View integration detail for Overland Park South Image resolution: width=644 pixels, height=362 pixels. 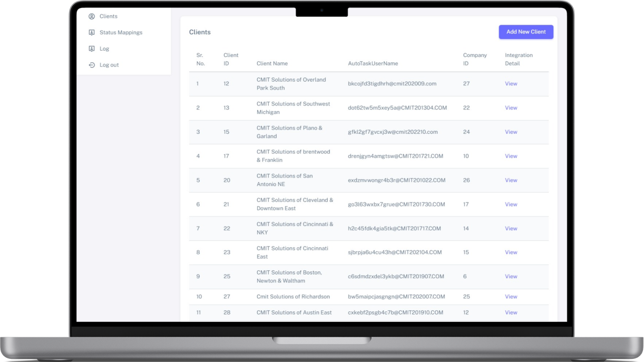(511, 84)
